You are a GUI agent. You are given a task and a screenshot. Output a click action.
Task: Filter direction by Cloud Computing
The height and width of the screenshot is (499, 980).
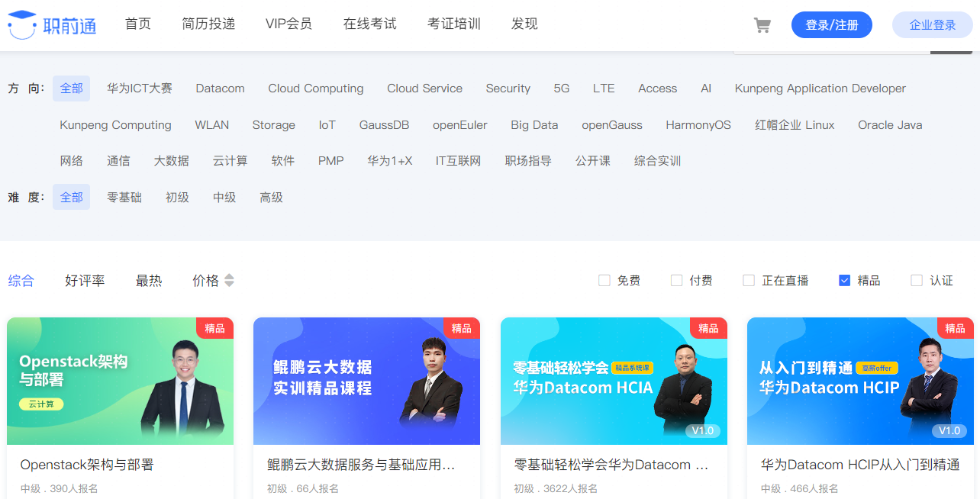[316, 89]
